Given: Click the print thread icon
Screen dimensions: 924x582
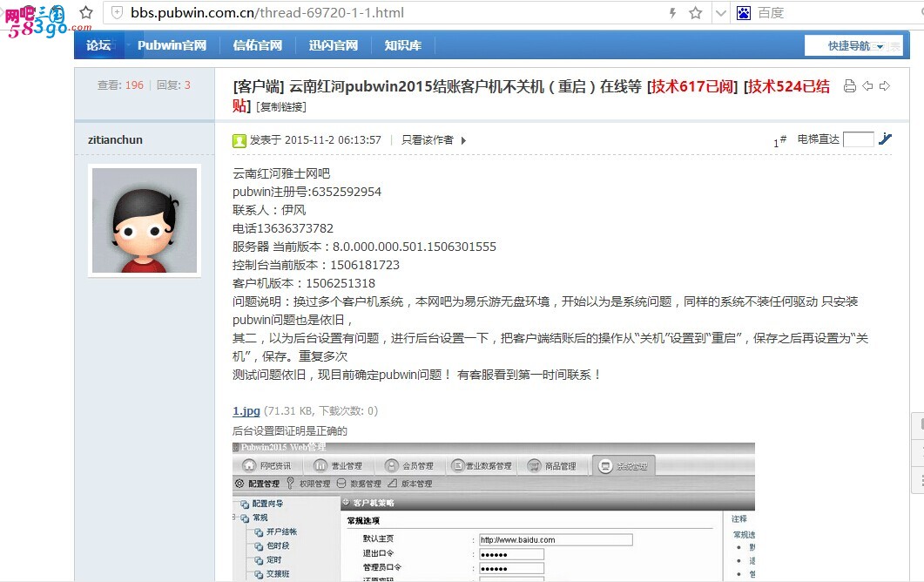Looking at the screenshot, I should [849, 86].
